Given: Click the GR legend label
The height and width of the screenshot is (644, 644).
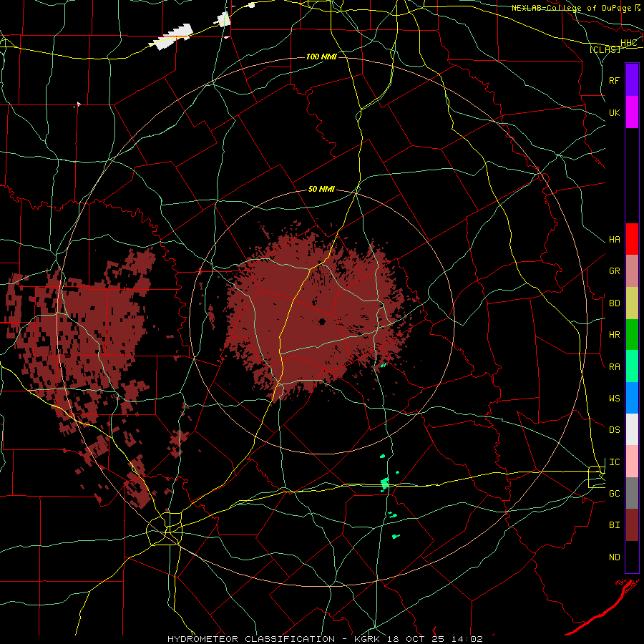Looking at the screenshot, I should point(614,271).
